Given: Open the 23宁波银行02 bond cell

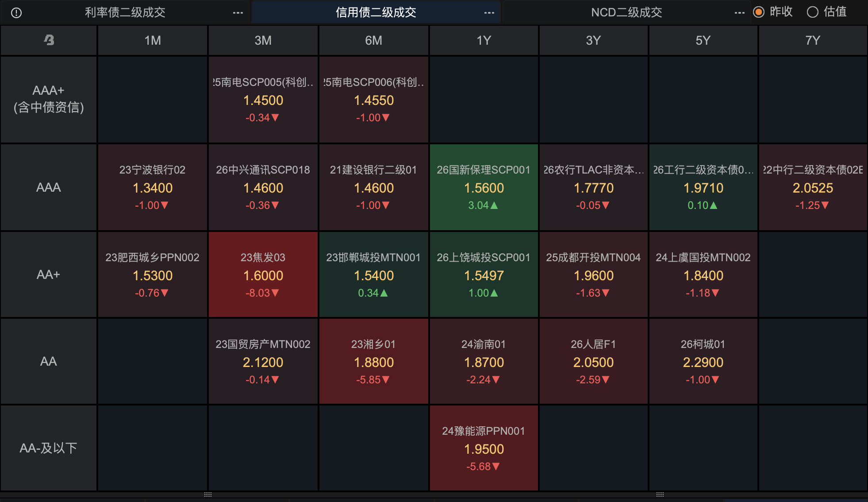Looking at the screenshot, I should pyautogui.click(x=153, y=187).
